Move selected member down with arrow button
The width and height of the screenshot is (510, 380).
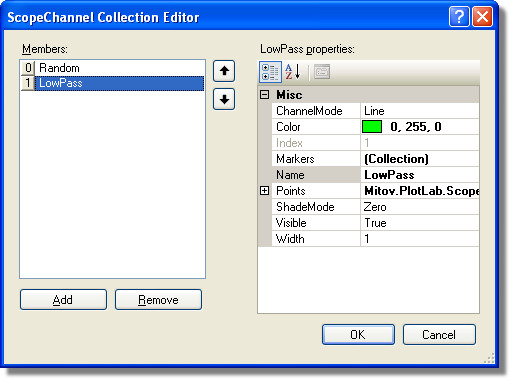[224, 99]
